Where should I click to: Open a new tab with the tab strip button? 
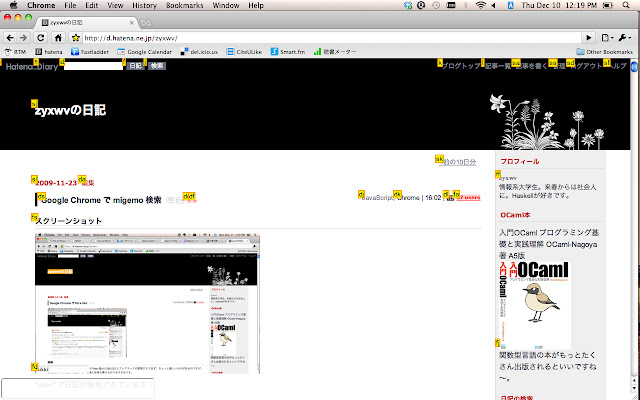(146, 23)
